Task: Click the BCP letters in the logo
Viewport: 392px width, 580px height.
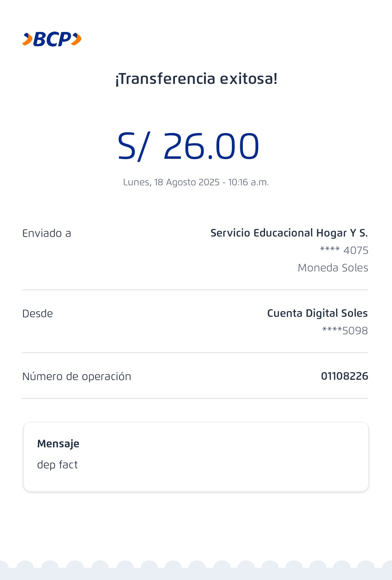Action: coord(52,39)
